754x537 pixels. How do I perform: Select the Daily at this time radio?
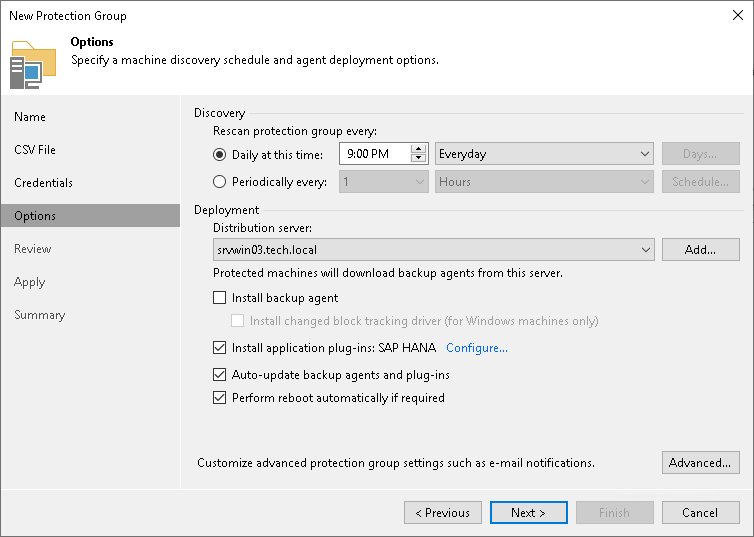[219, 154]
